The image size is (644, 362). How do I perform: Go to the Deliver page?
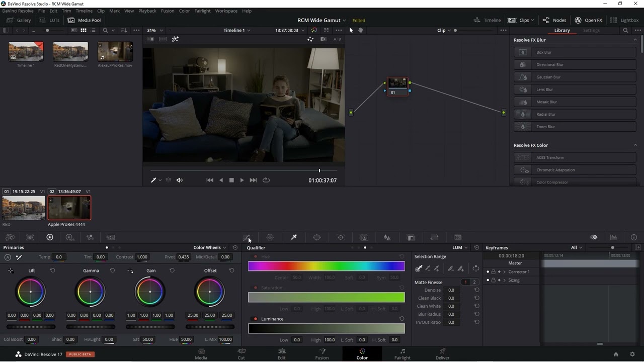click(442, 353)
